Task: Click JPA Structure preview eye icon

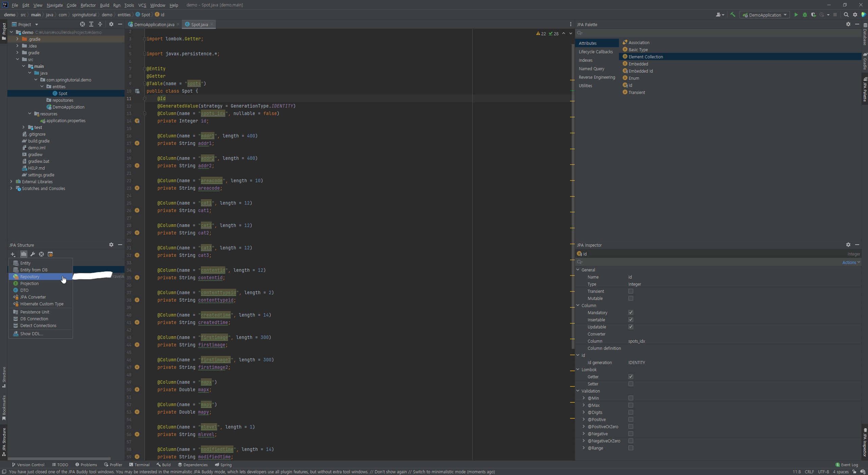Action: coord(50,254)
